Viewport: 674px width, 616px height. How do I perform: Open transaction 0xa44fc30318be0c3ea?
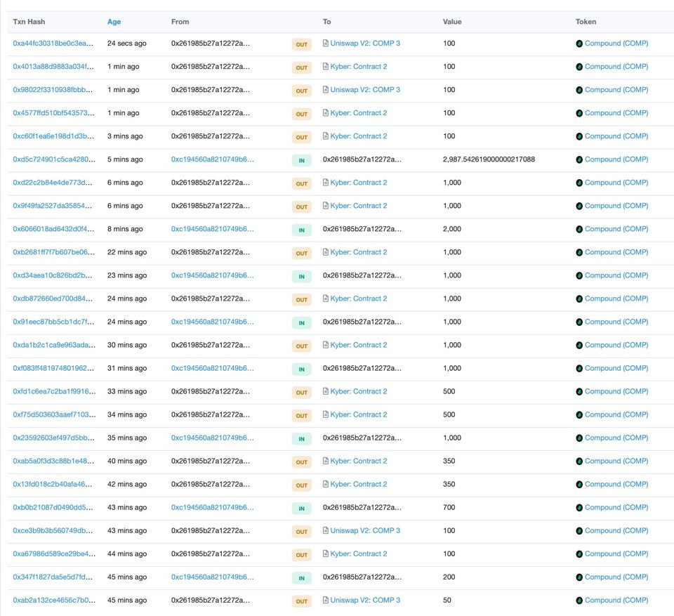pyautogui.click(x=53, y=43)
